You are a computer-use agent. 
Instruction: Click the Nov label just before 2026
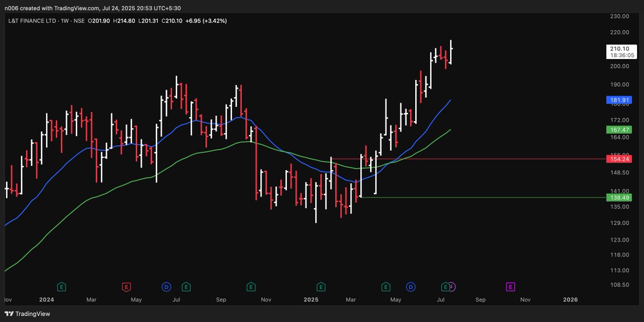(525, 300)
